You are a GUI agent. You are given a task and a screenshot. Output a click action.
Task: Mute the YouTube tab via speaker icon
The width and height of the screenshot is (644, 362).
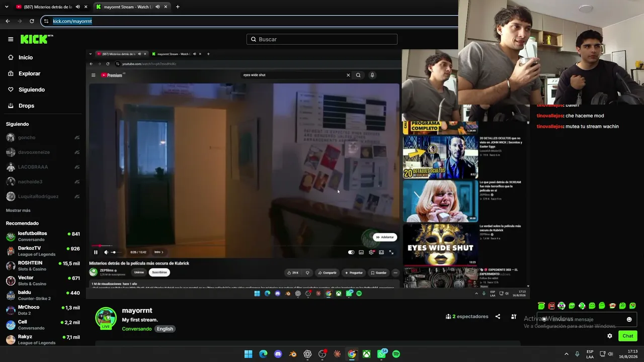77,7
